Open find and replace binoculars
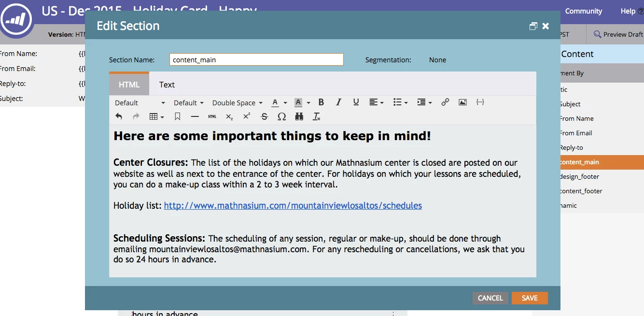The image size is (644, 316). 299,116
